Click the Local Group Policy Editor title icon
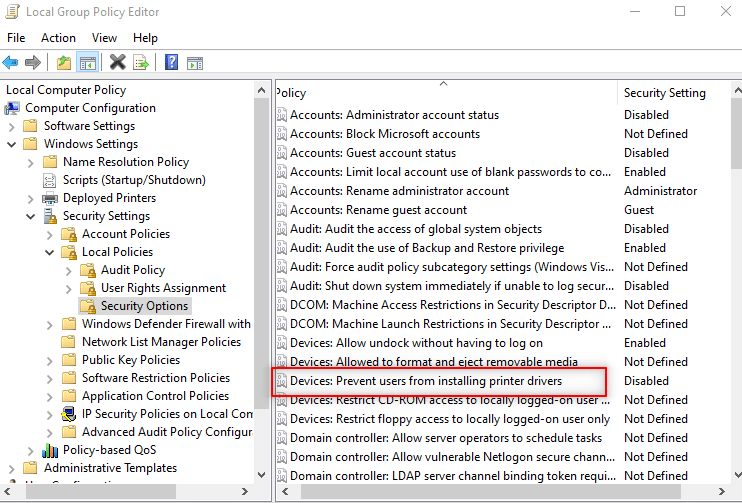This screenshot has height=503, width=742. (x=12, y=11)
